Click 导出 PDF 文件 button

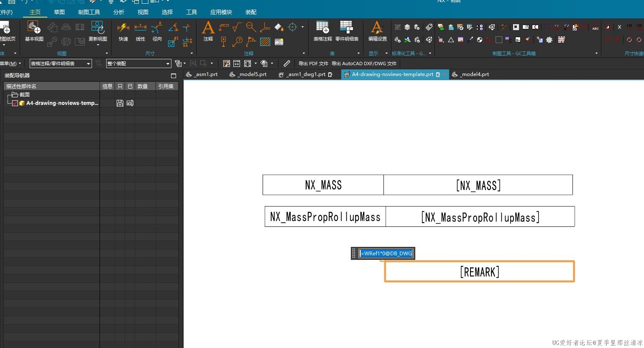coord(313,64)
